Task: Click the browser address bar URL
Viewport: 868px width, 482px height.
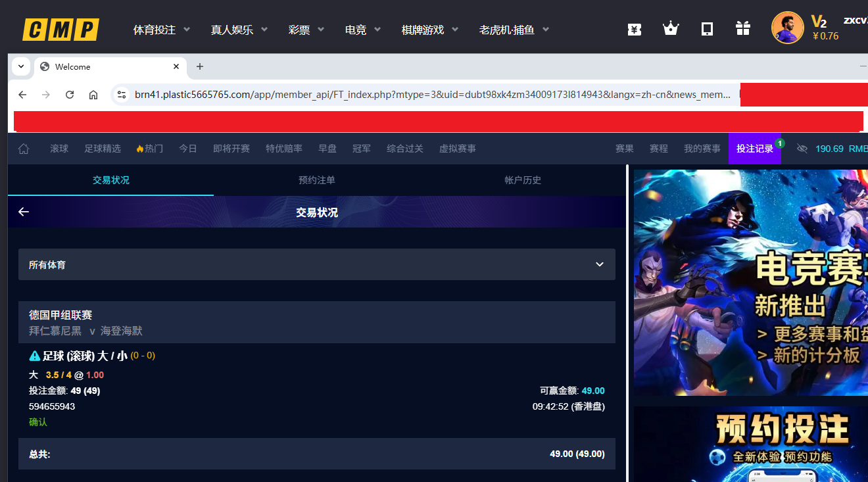Action: (432, 95)
